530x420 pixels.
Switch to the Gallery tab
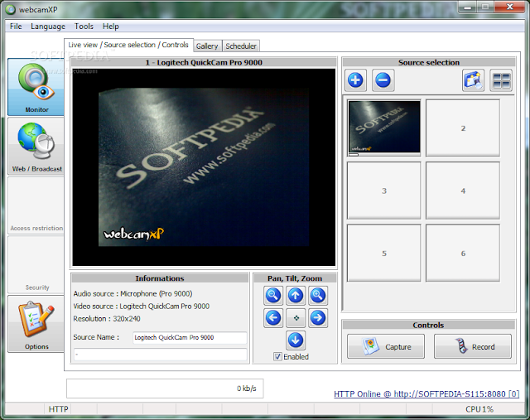pyautogui.click(x=207, y=46)
